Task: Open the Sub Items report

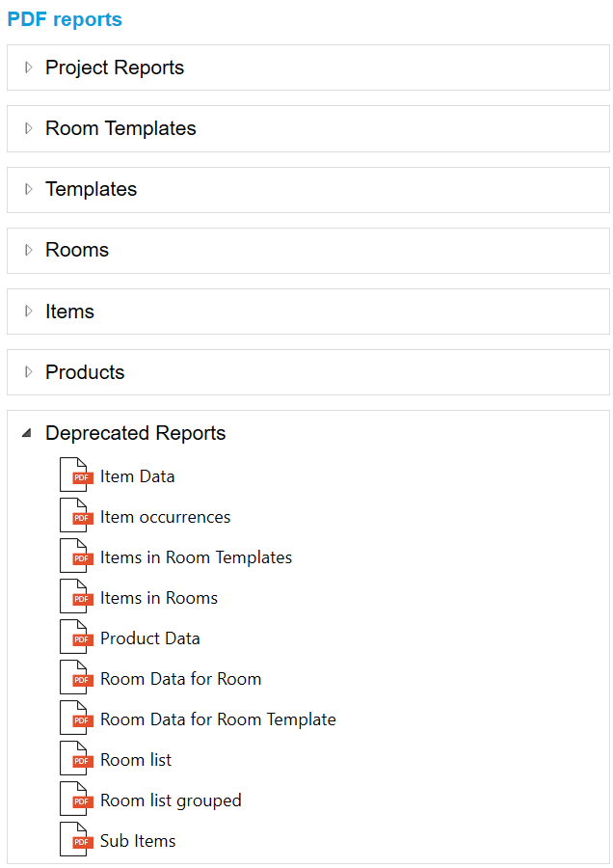Action: coord(138,840)
